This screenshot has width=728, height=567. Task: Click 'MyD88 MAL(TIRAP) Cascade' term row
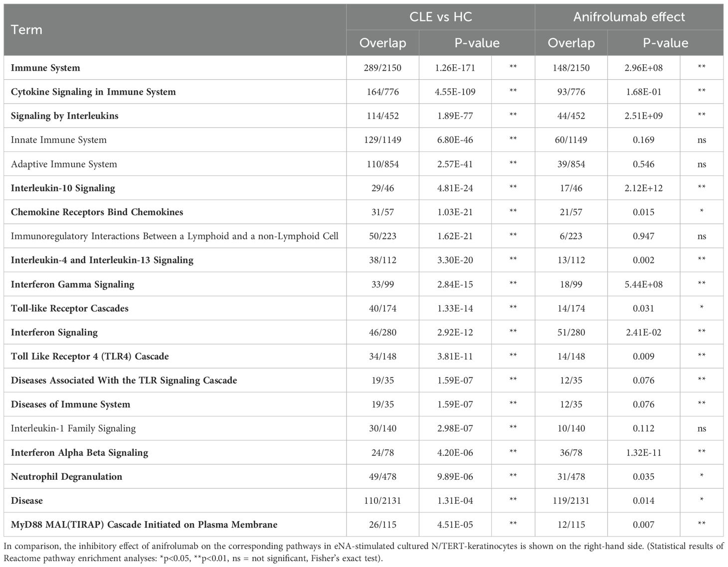click(x=144, y=525)
